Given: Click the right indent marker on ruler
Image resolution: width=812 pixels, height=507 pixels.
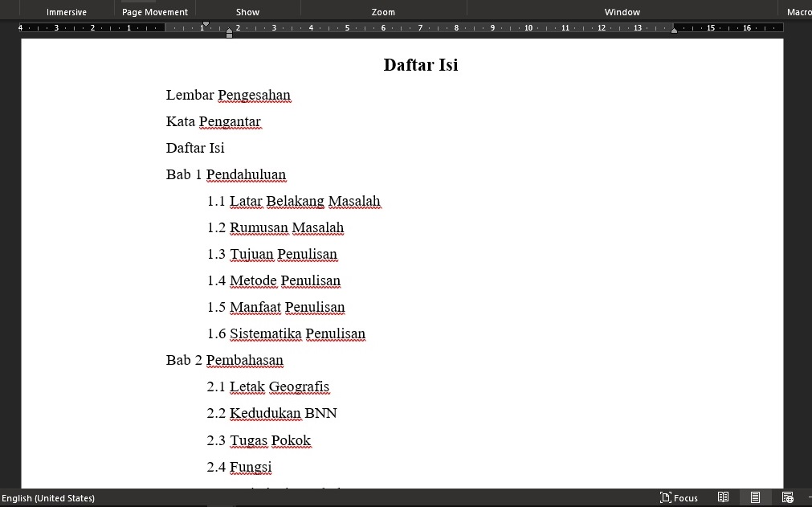Looking at the screenshot, I should [674, 30].
